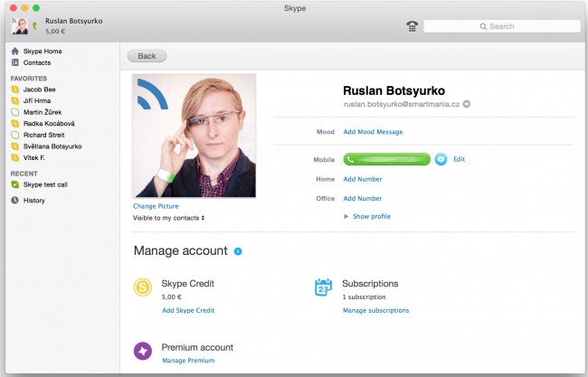Expand the Show profile disclosure triangle
The image size is (588, 377).
346,217
